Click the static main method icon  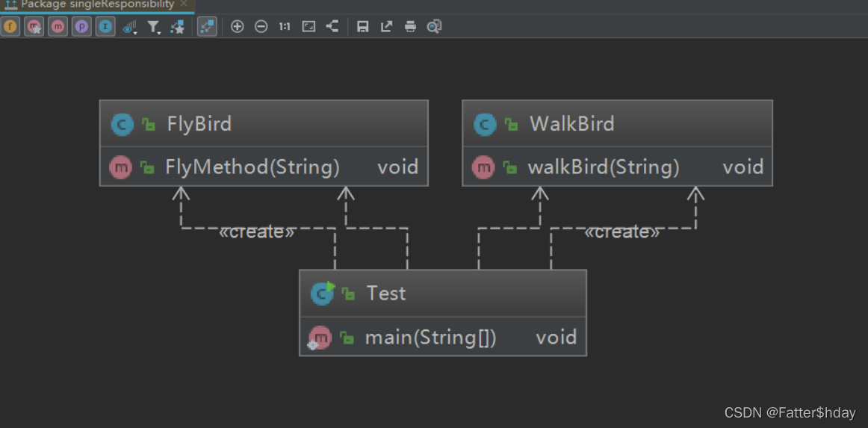[x=320, y=338]
